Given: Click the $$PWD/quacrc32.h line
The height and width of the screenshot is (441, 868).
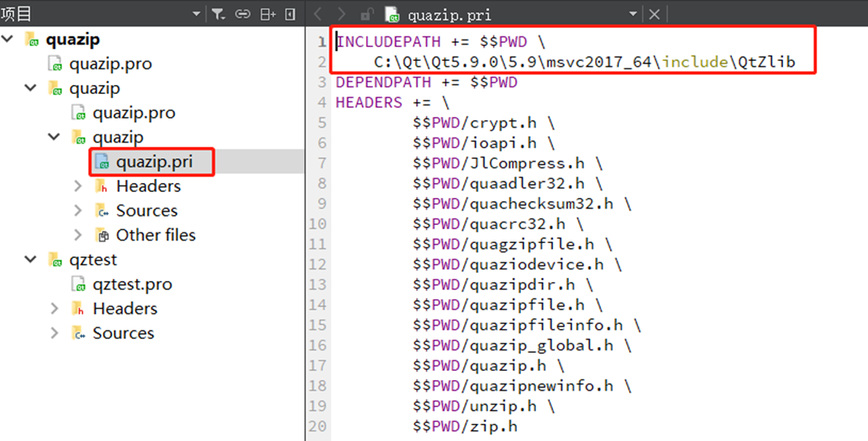Looking at the screenshot, I should point(498,223).
